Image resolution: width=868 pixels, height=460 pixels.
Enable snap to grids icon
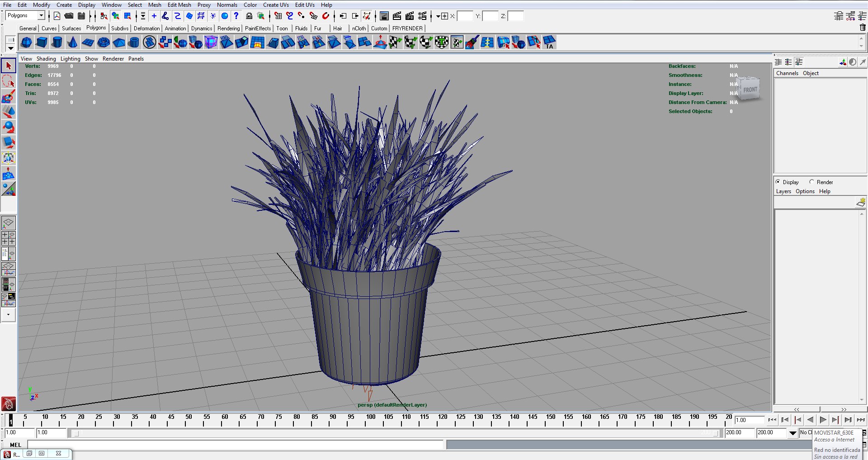click(278, 16)
